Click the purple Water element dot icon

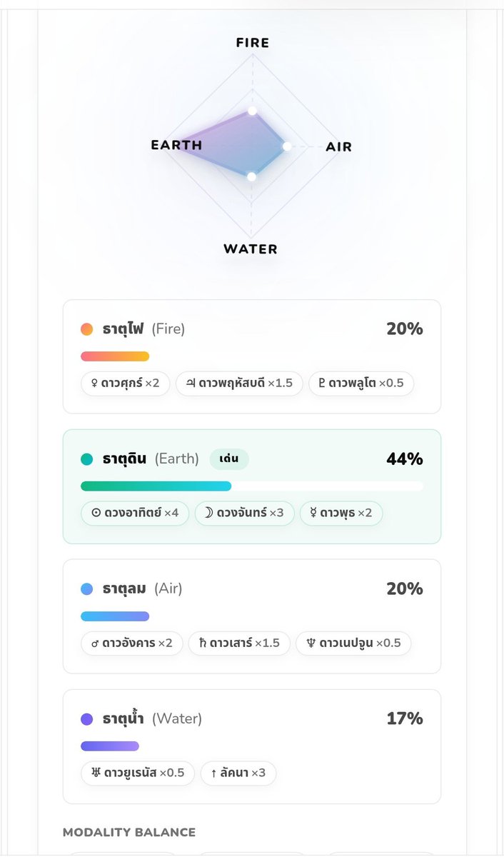tap(87, 719)
